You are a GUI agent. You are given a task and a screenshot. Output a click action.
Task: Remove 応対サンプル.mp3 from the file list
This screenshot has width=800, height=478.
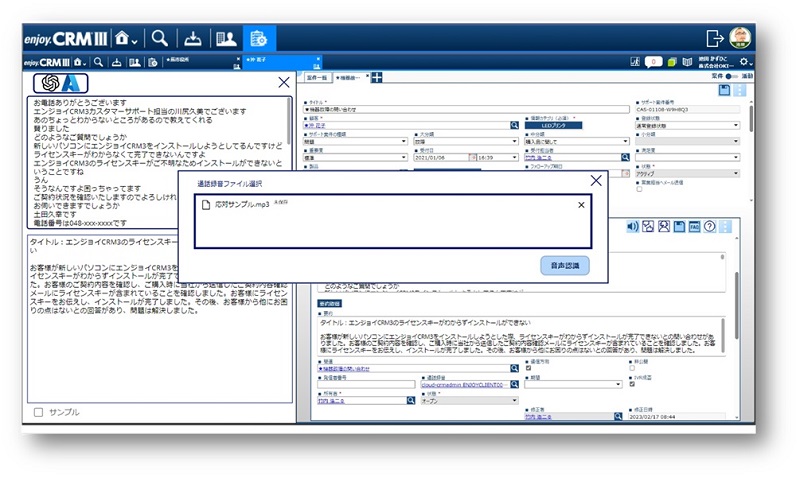[581, 205]
